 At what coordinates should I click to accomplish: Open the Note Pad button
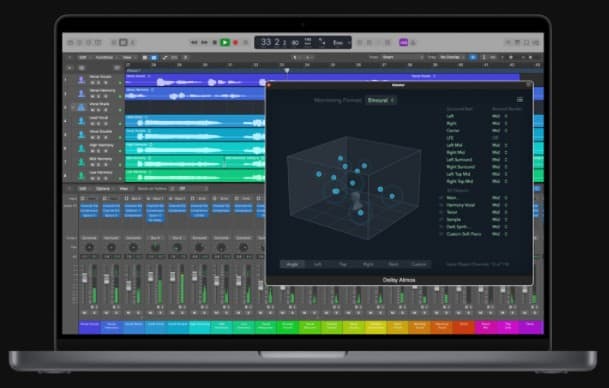click(517, 42)
